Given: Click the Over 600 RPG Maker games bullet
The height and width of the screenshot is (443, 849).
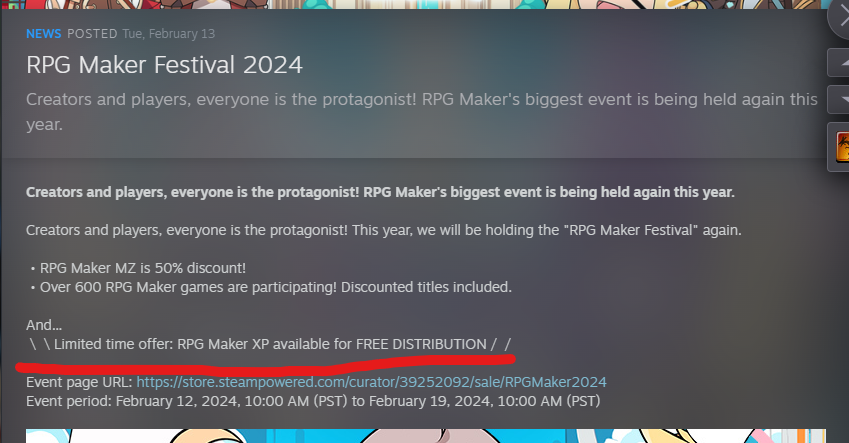Looking at the screenshot, I should point(271,287).
